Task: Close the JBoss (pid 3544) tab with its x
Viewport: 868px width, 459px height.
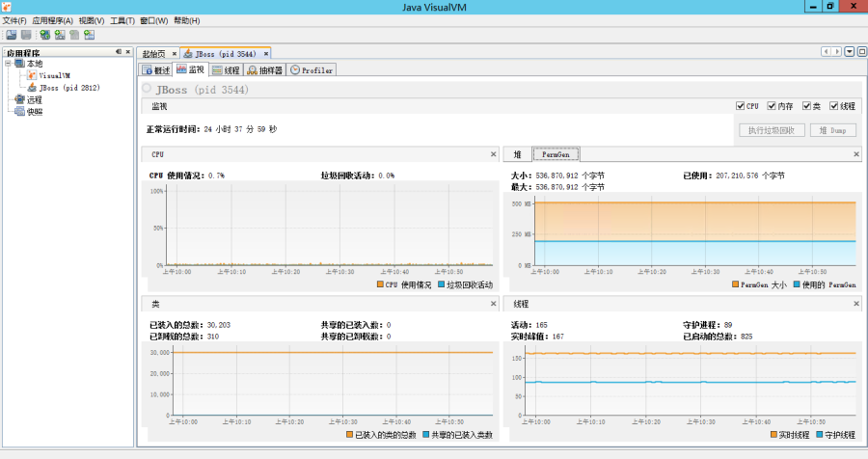Action: click(x=266, y=54)
